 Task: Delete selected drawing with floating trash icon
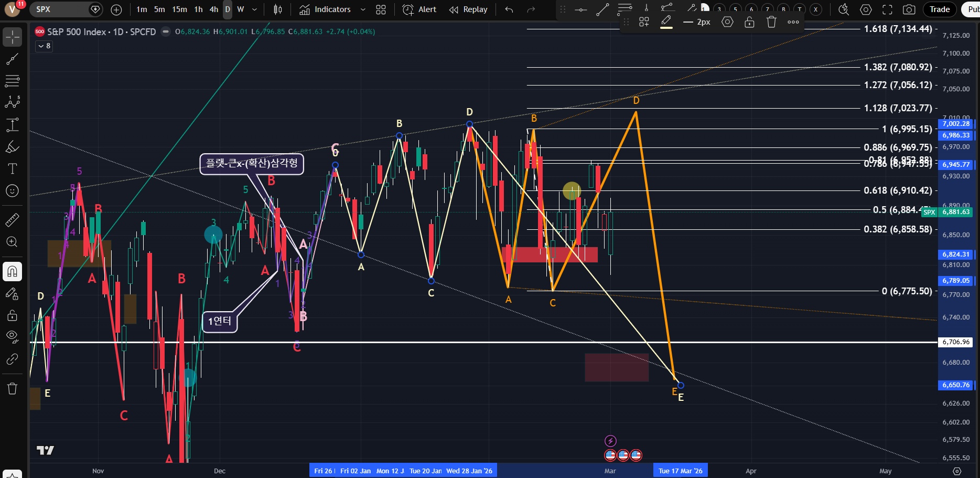tap(771, 22)
